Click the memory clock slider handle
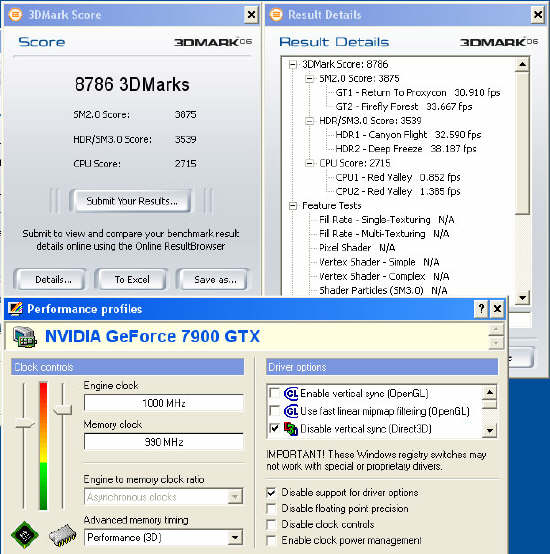Viewport: 550px width, 554px height. point(62,409)
